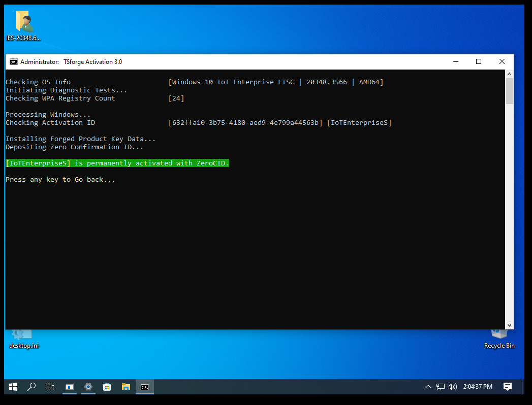Open the console window system menu icon
The image size is (532, 405).
click(14, 62)
